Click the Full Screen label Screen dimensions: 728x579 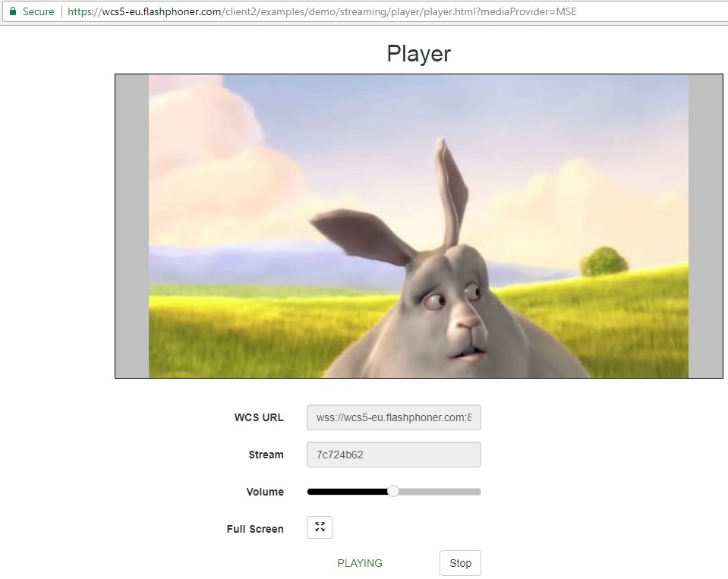coord(255,529)
